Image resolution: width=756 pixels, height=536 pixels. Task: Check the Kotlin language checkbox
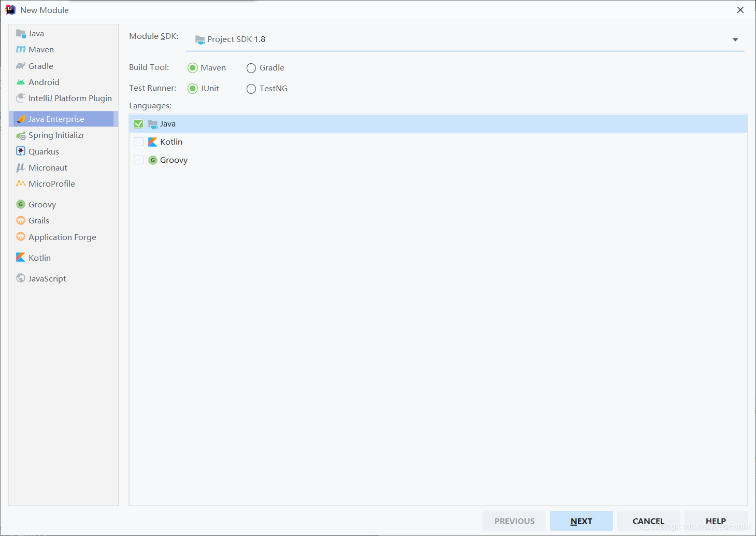[138, 142]
